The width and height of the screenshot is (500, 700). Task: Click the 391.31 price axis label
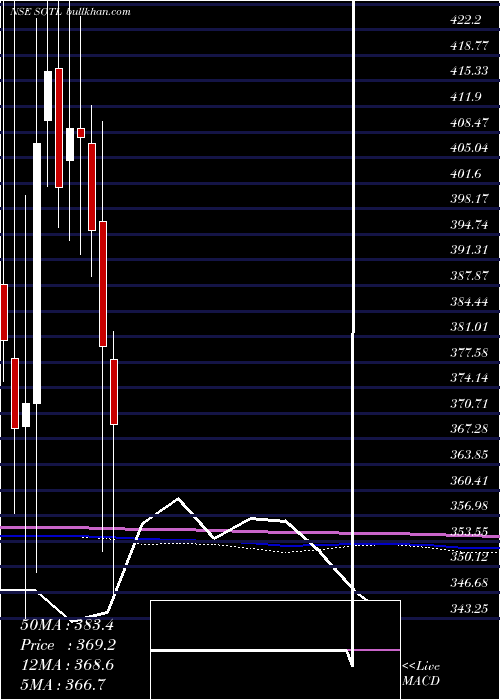pyautogui.click(x=471, y=250)
